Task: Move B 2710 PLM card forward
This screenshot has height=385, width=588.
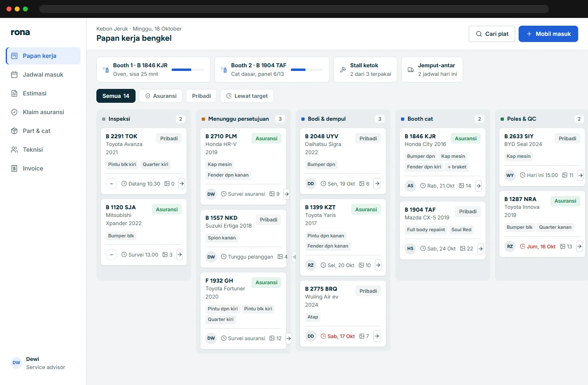Action: click(x=287, y=194)
